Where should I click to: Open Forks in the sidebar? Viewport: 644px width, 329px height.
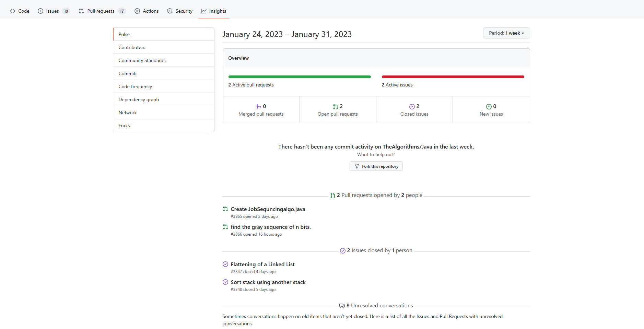(x=164, y=126)
